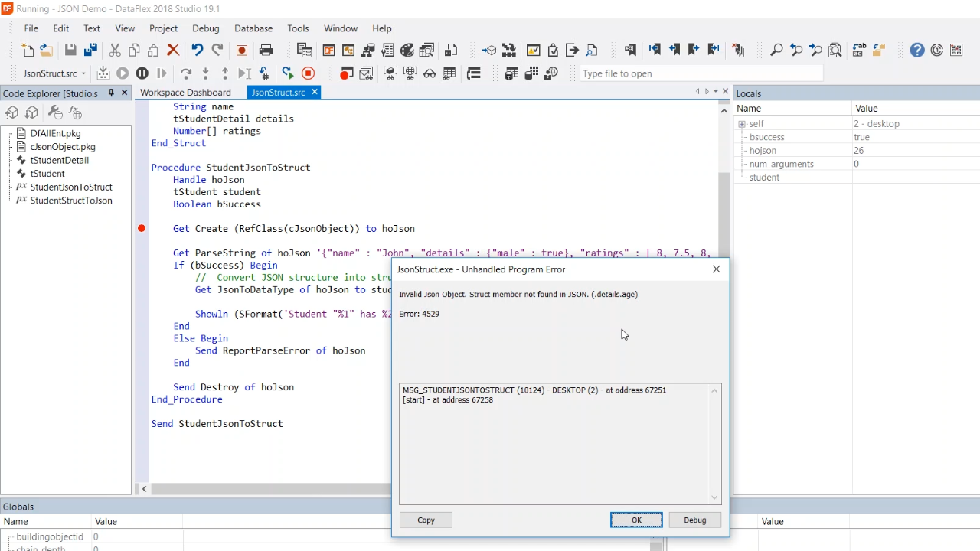Expand the self node in Locals
Image resolution: width=980 pixels, height=551 pixels.
tap(742, 124)
